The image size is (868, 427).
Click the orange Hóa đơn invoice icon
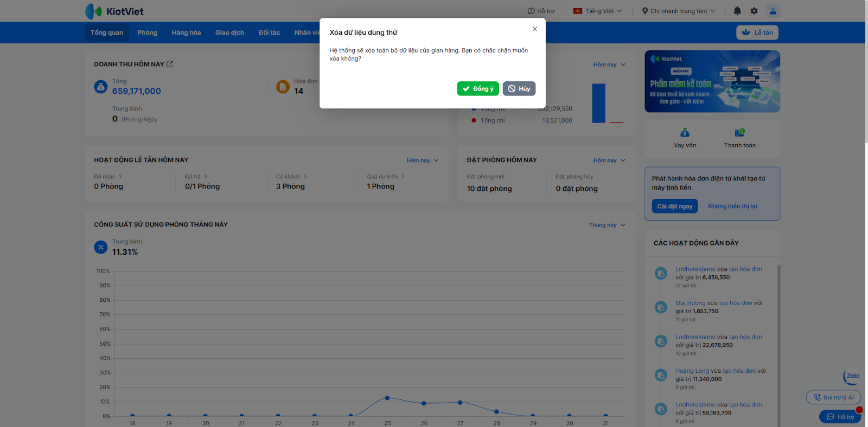[283, 87]
